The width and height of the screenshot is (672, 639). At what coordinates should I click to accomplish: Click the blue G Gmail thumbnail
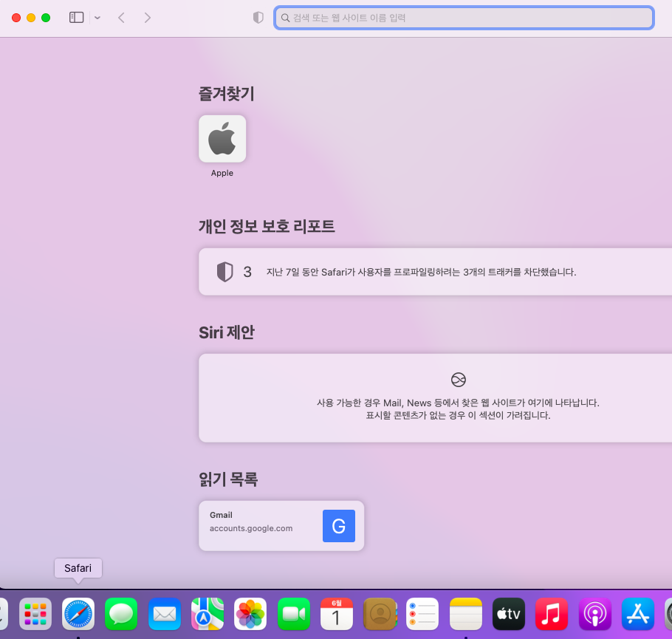point(338,526)
